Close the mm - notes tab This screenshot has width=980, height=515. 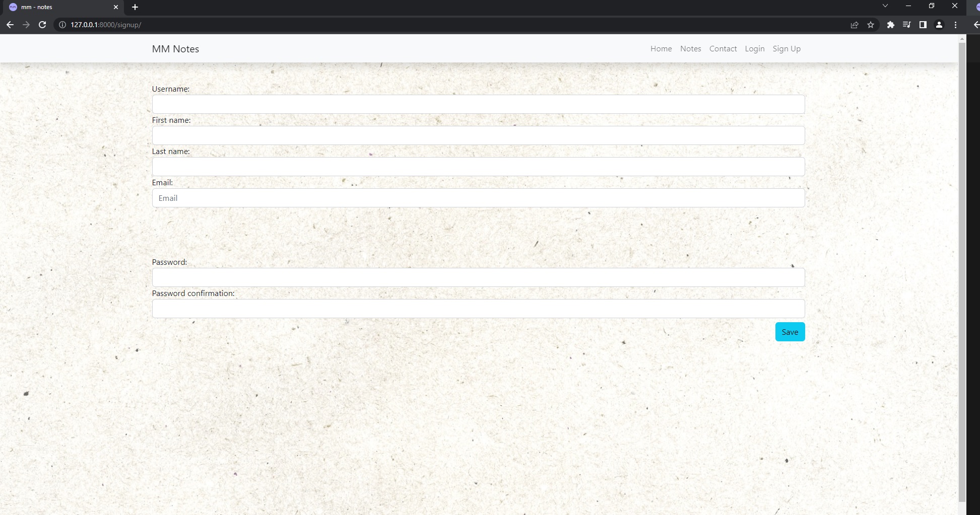pyautogui.click(x=116, y=7)
